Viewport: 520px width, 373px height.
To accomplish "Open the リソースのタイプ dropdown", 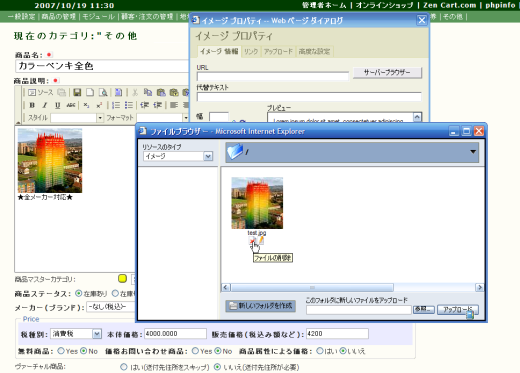I will click(178, 156).
